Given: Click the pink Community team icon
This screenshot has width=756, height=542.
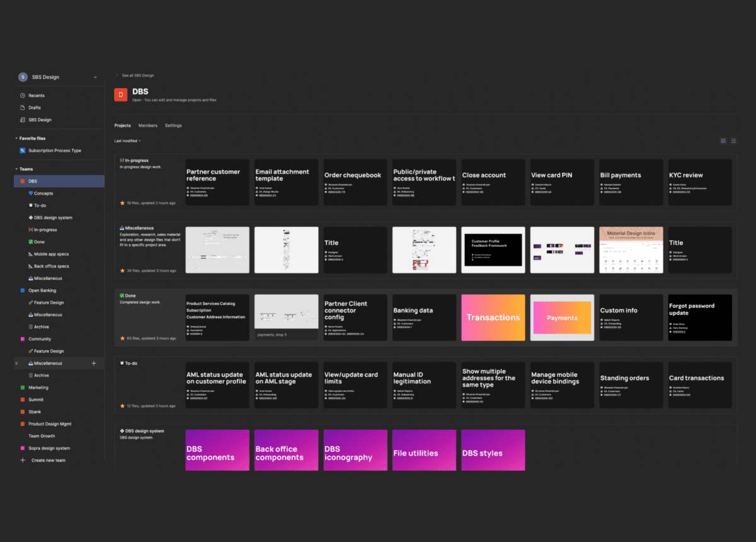Looking at the screenshot, I should pos(23,339).
